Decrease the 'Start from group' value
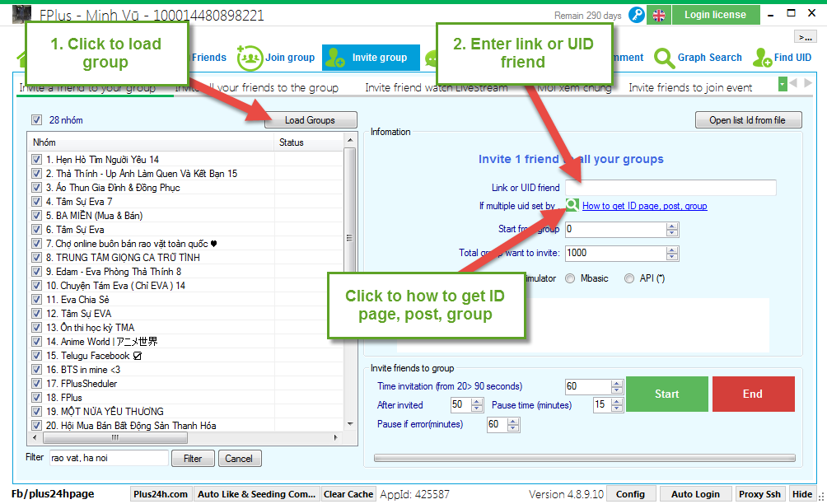The height and width of the screenshot is (504, 827). pyautogui.click(x=672, y=232)
